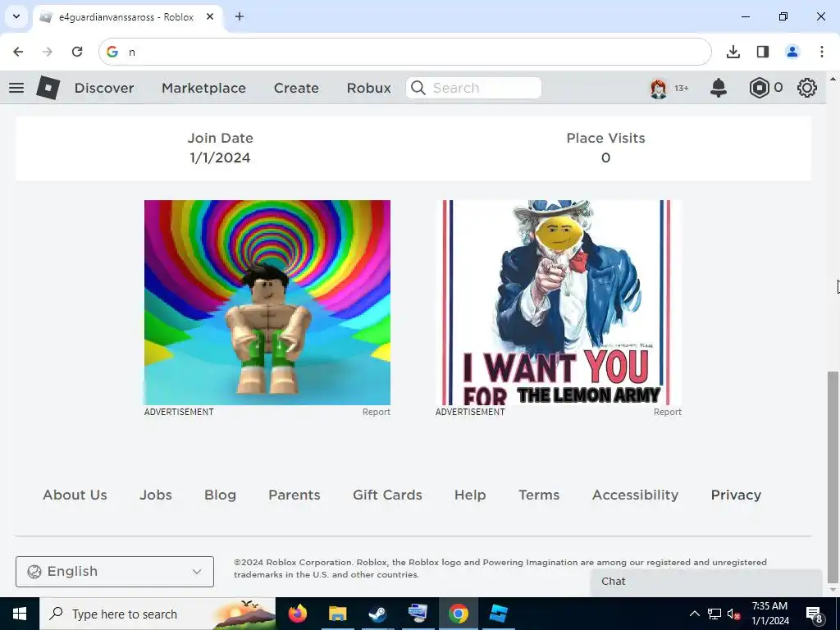Click the browser forward arrow
The width and height of the screenshot is (840, 630).
47,52
